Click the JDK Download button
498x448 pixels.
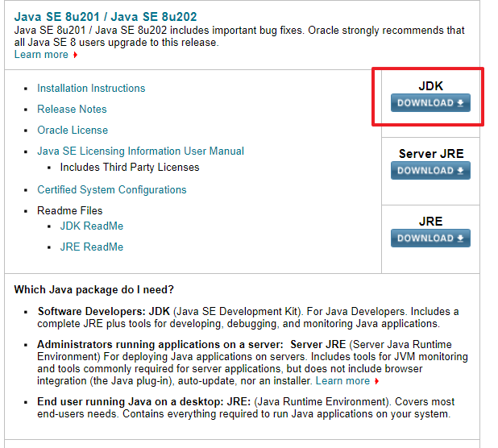coord(430,102)
